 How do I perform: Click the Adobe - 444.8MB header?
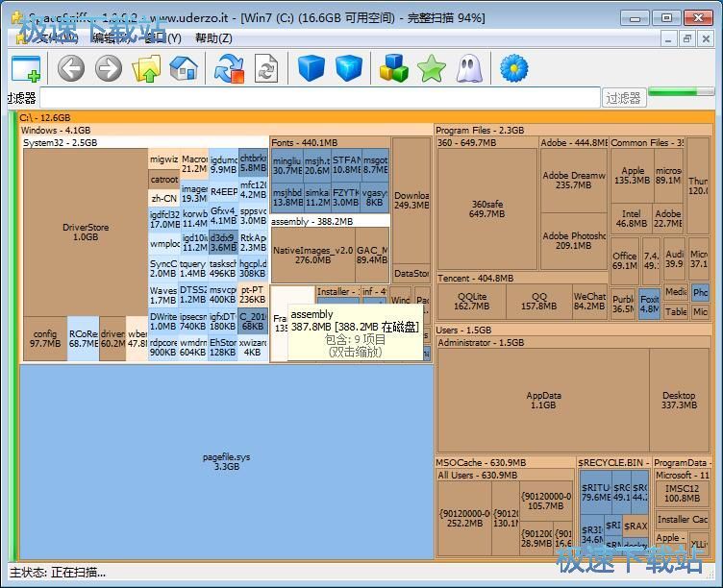[x=574, y=143]
